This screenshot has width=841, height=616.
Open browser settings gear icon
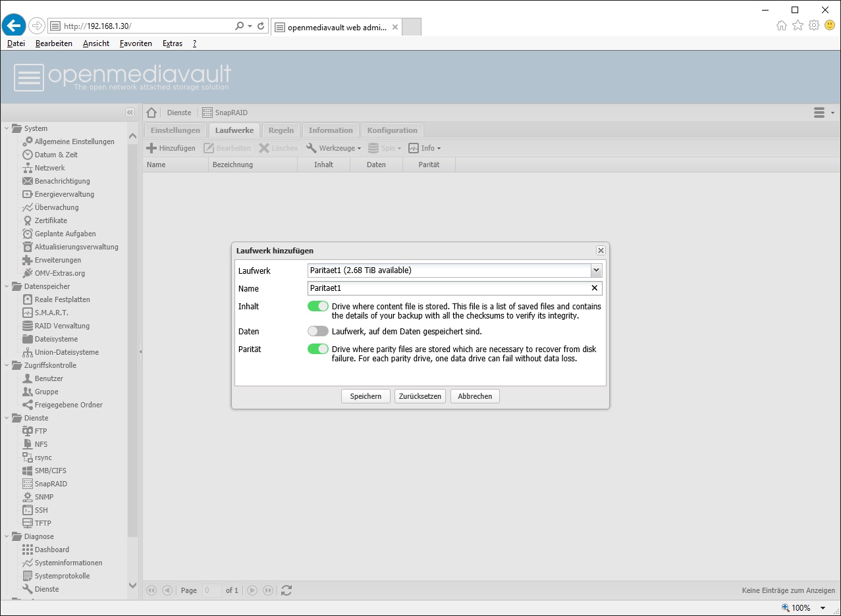point(814,26)
